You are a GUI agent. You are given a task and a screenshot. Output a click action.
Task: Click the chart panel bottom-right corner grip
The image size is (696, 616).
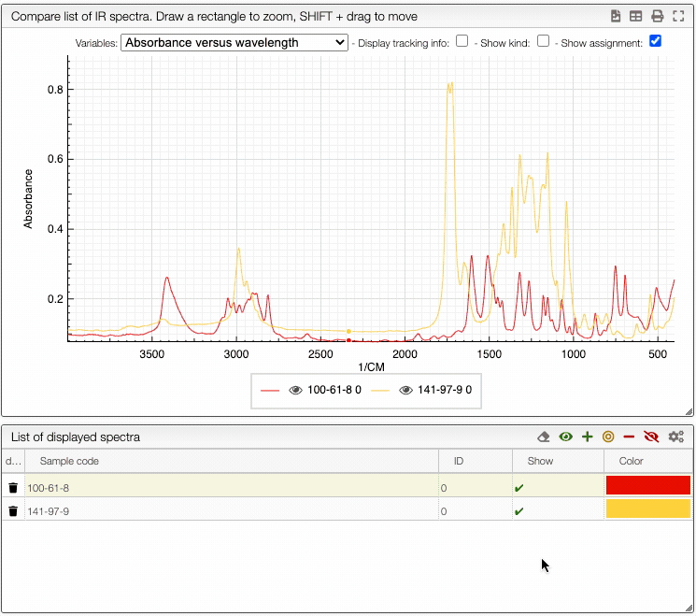point(689,411)
